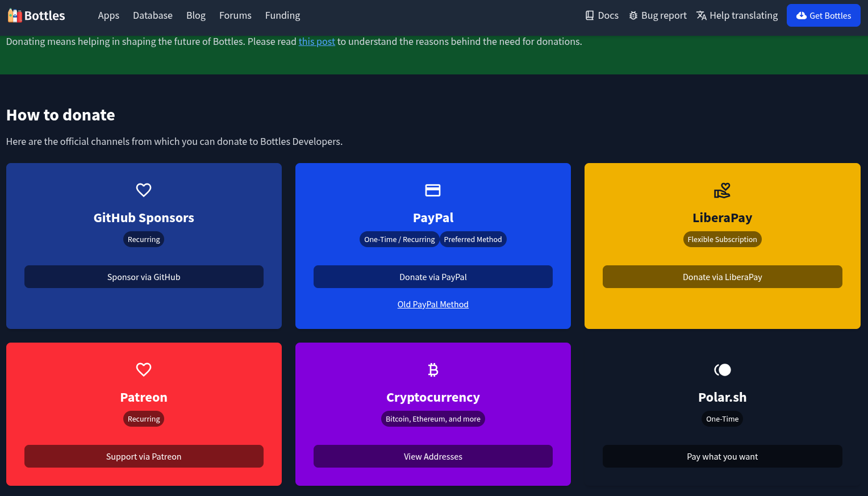Click the Bitcoin icon on Cryptocurrency card
This screenshot has height=496, width=868.
[433, 369]
